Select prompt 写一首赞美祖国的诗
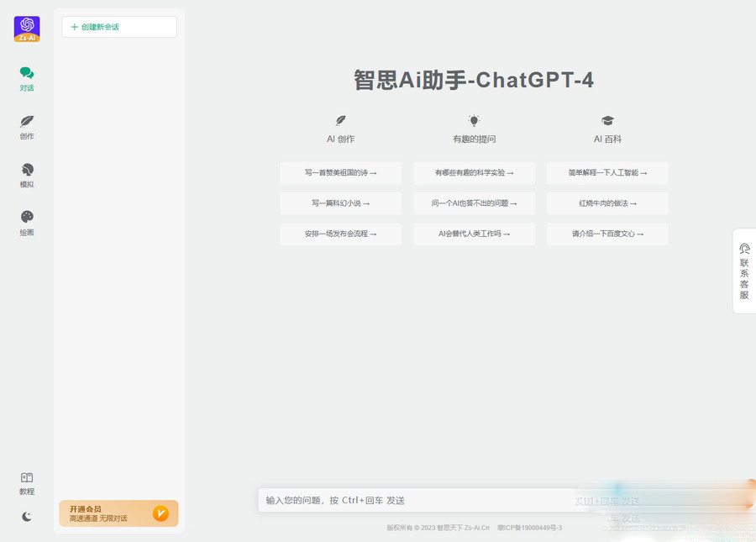The width and height of the screenshot is (756, 542). click(341, 172)
